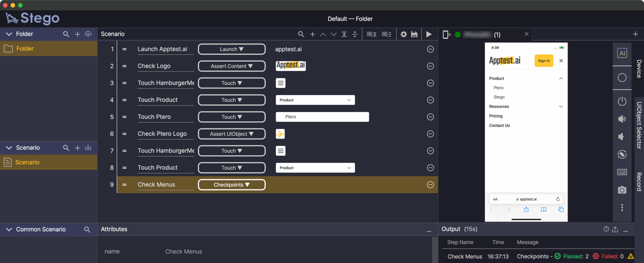Open scenario settings gear icon

coord(404,34)
